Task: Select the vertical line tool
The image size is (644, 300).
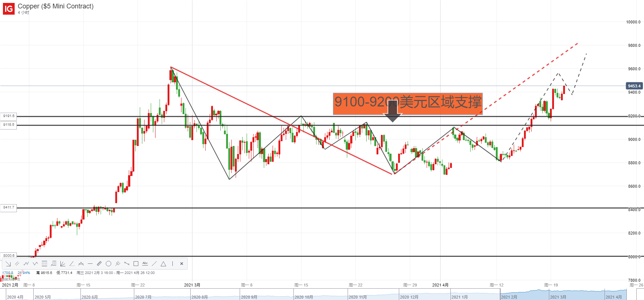Action: [x=172, y=264]
